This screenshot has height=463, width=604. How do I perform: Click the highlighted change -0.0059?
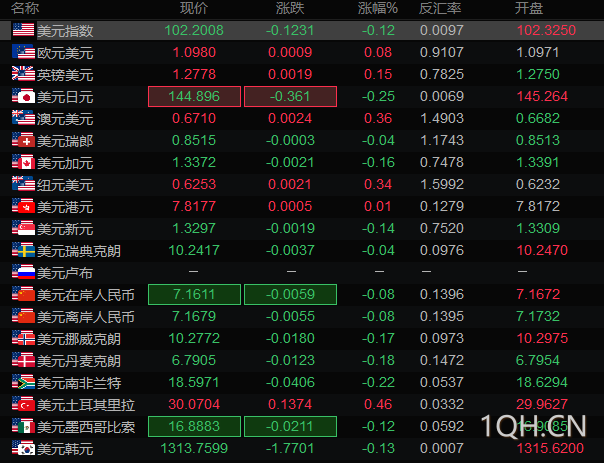pos(290,294)
